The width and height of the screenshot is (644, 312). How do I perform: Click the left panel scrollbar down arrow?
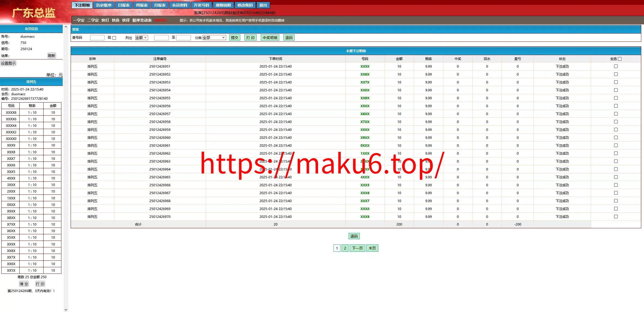[x=66, y=310]
